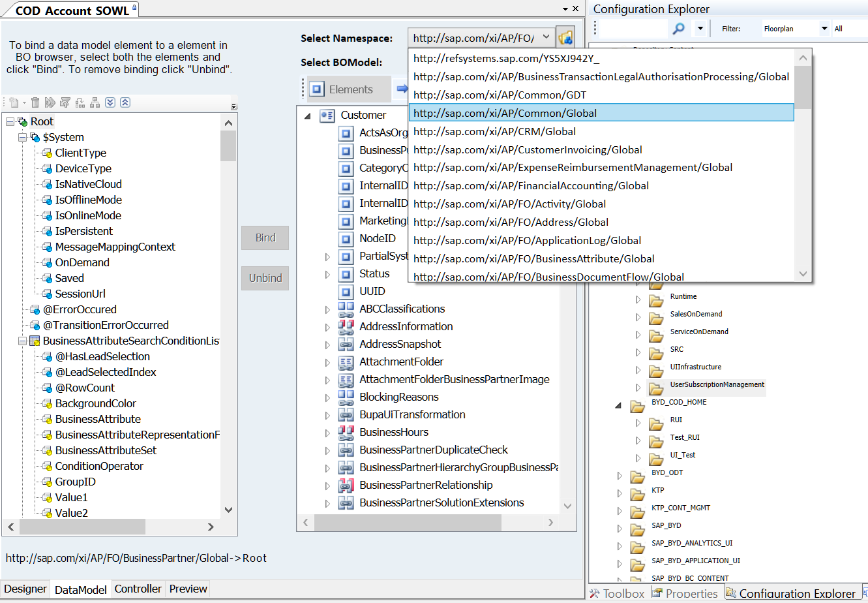The width and height of the screenshot is (868, 603).
Task: Select the ConditionOperator field
Action: [99, 466]
